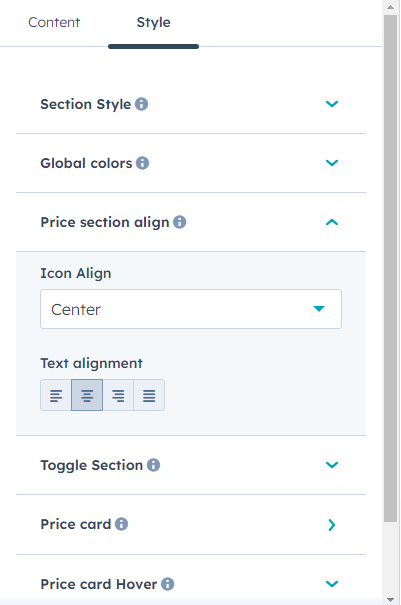Click info icon next to Toggle Section

tap(153, 465)
